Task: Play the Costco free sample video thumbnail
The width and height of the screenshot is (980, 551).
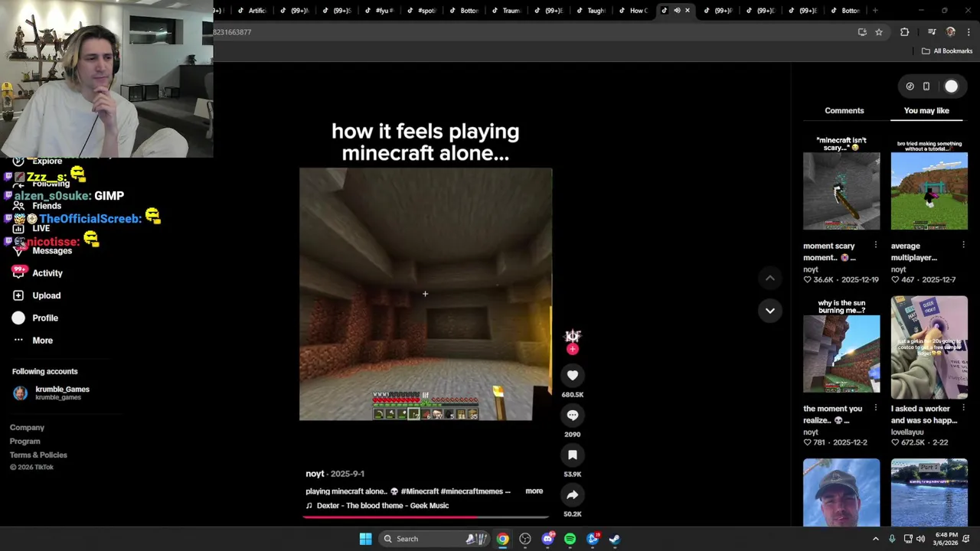Action: (929, 347)
